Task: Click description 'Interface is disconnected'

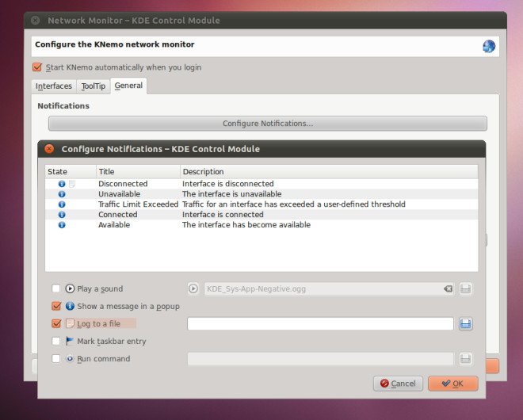Action: point(227,184)
